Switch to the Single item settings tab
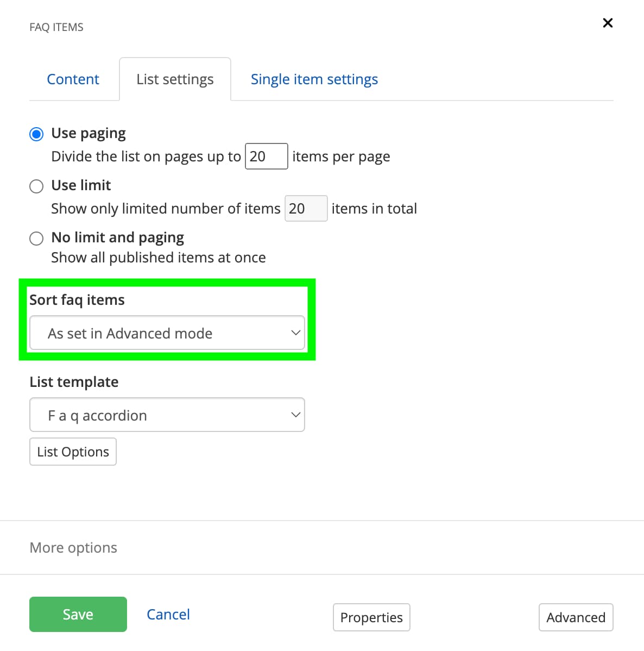Image resolution: width=644 pixels, height=651 pixels. click(314, 79)
